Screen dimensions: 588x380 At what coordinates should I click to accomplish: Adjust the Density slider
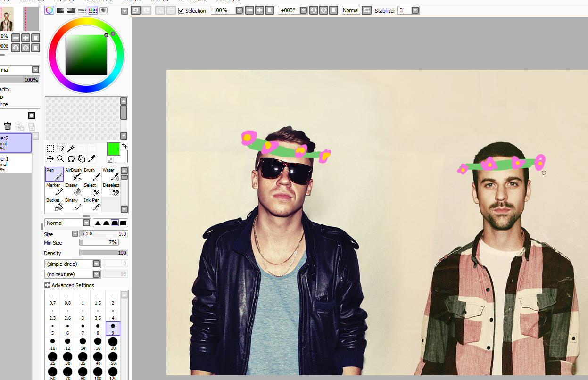pyautogui.click(x=104, y=253)
